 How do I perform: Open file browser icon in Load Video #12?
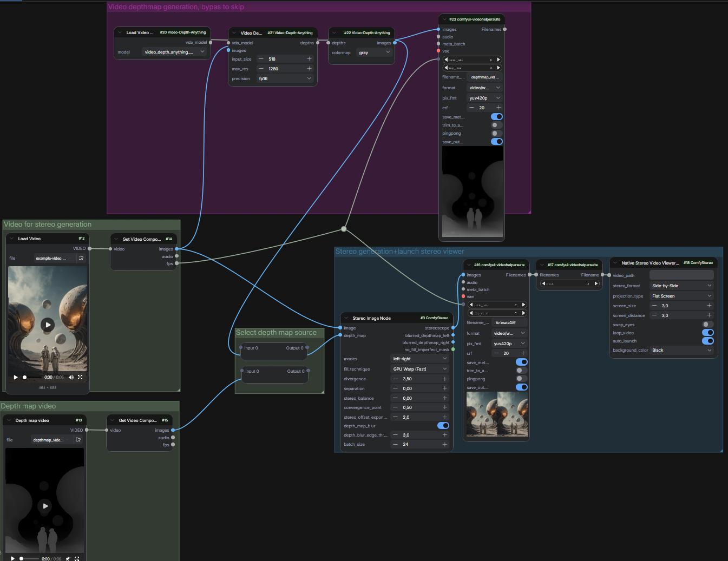pyautogui.click(x=81, y=258)
